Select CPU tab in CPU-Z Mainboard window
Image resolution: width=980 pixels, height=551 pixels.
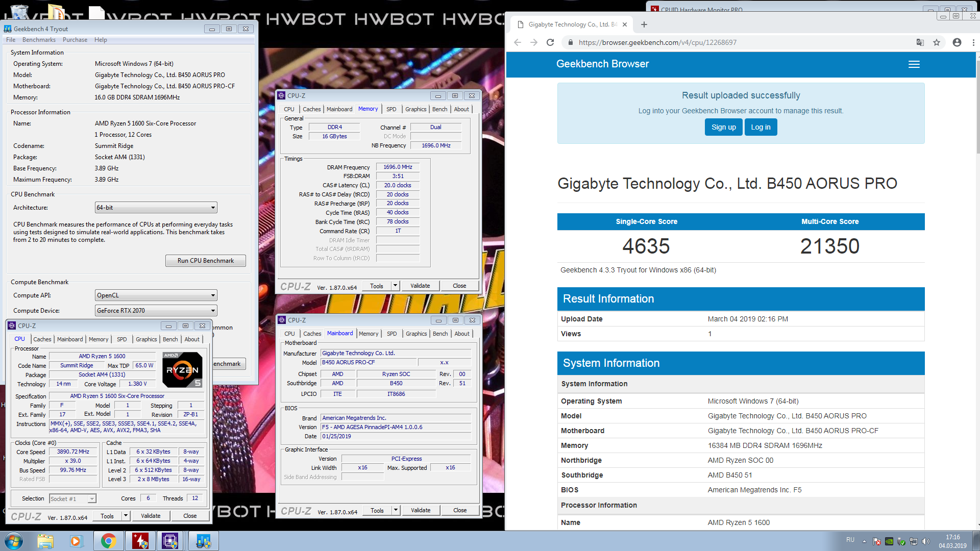pyautogui.click(x=289, y=334)
